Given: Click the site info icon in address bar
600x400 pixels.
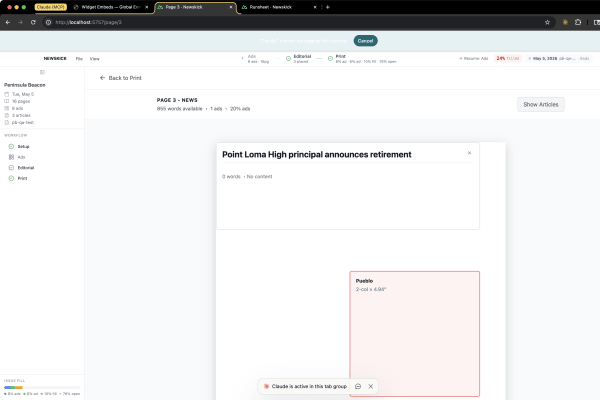Looking at the screenshot, I should click(x=49, y=22).
